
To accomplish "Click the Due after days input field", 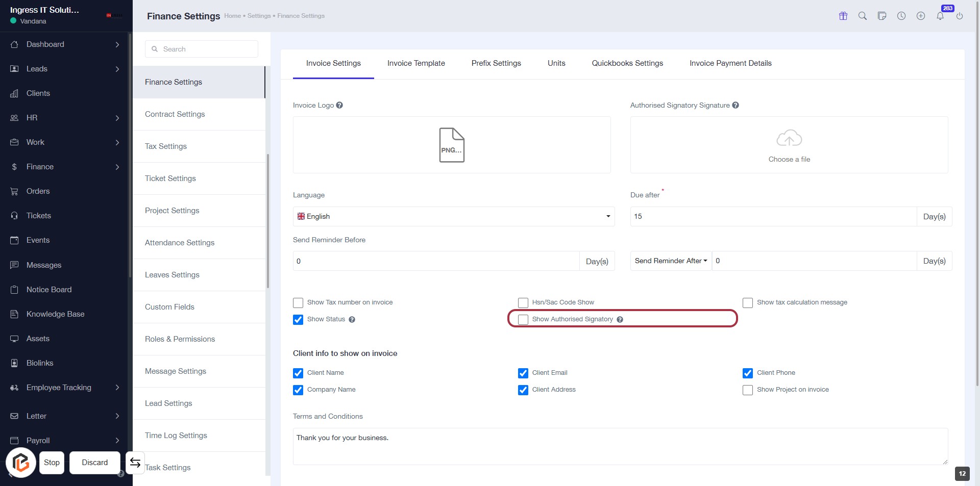I will pos(773,216).
